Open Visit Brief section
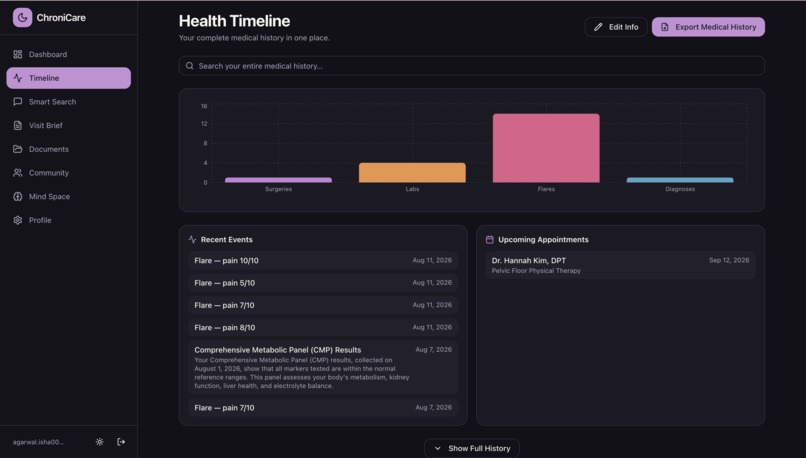 [68, 125]
